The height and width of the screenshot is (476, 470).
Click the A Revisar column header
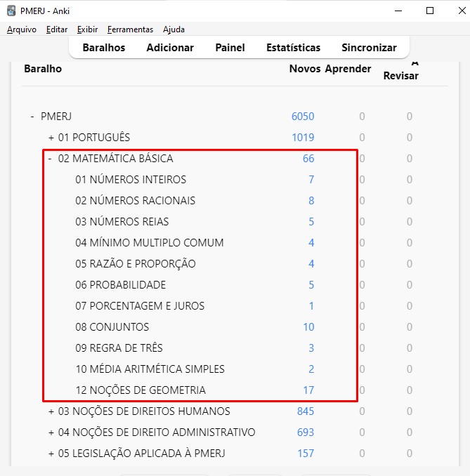pos(401,72)
